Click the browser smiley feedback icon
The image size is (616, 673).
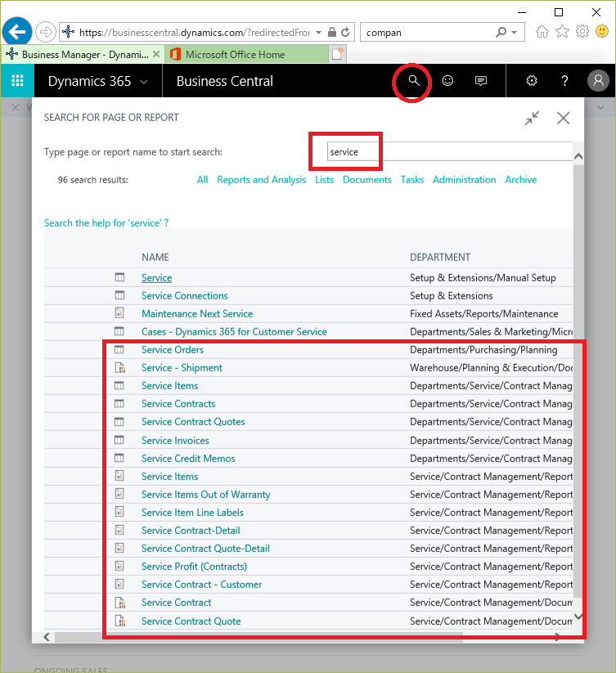point(602,32)
